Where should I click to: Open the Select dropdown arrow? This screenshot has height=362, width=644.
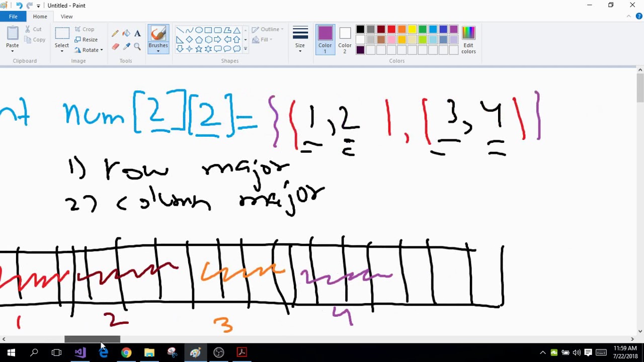[62, 51]
